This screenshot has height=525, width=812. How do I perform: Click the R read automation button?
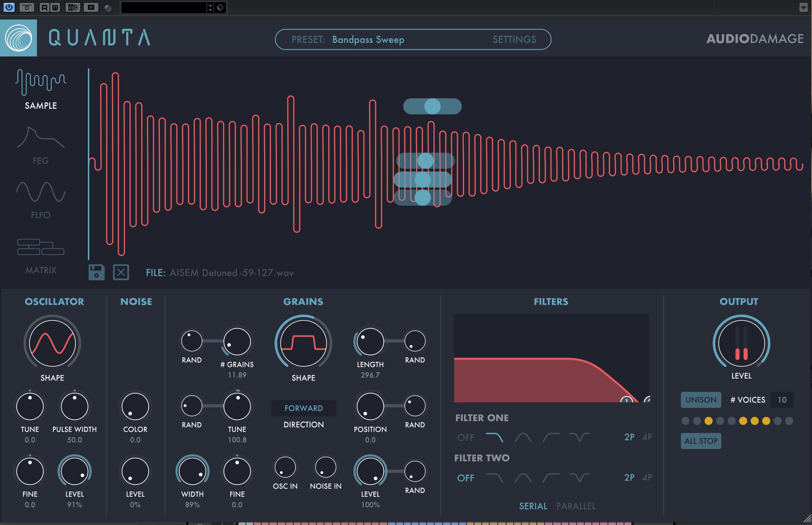pos(44,7)
